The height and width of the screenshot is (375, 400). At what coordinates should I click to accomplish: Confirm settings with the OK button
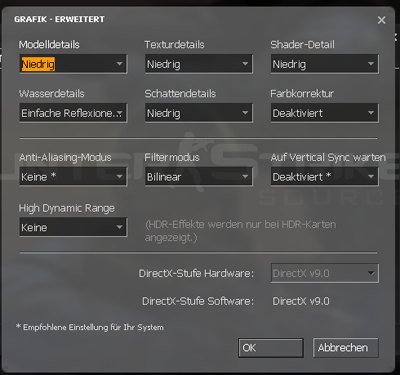pos(271,348)
